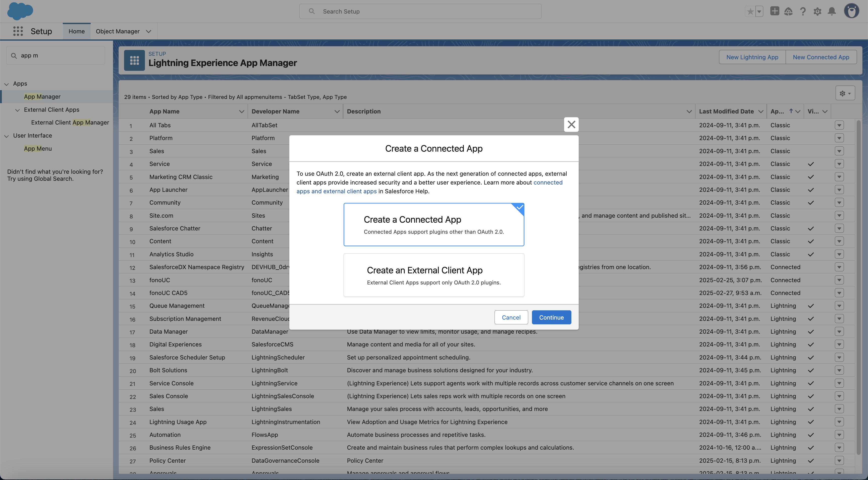Image resolution: width=868 pixels, height=480 pixels.
Task: Click the App Manager page header icon
Action: (x=134, y=60)
